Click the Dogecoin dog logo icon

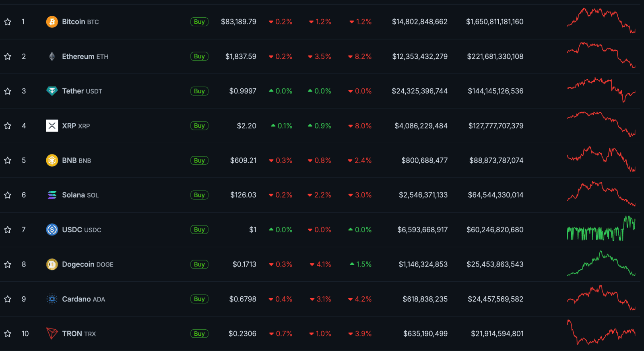pyautogui.click(x=52, y=264)
